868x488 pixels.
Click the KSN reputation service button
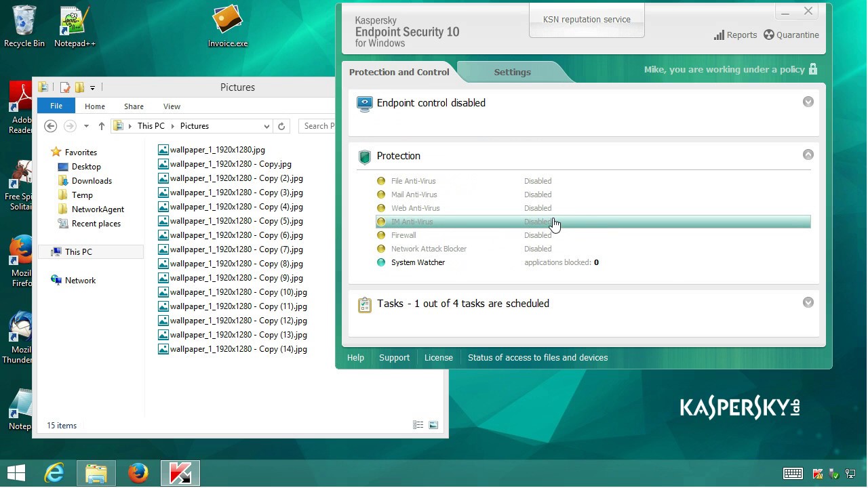tap(587, 20)
